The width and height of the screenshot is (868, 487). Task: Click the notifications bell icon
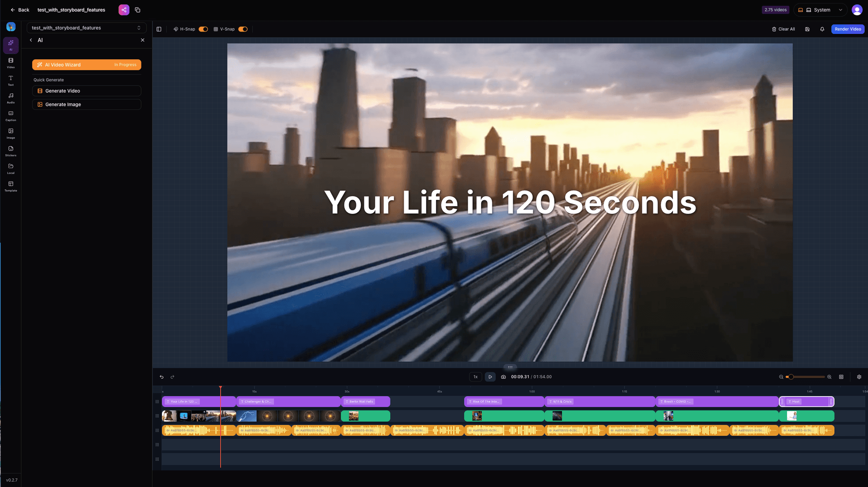coord(822,29)
